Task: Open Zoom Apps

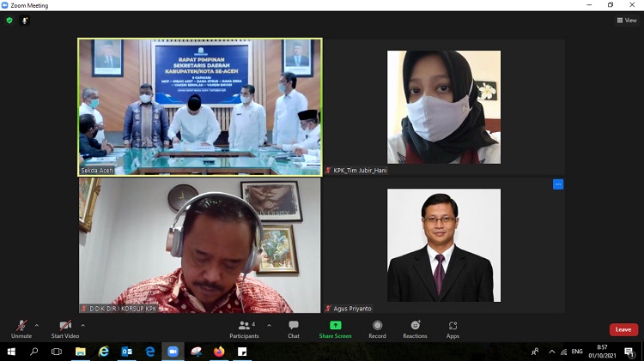Action: click(x=453, y=329)
